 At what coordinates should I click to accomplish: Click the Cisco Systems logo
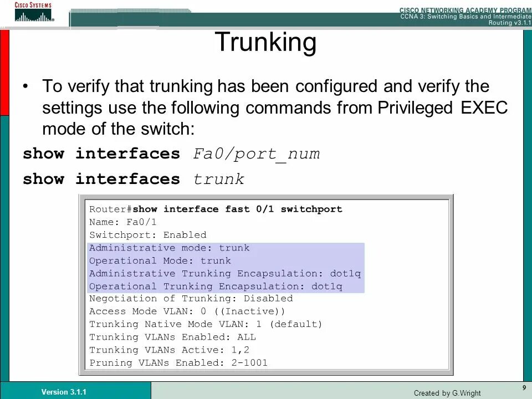tap(33, 12)
